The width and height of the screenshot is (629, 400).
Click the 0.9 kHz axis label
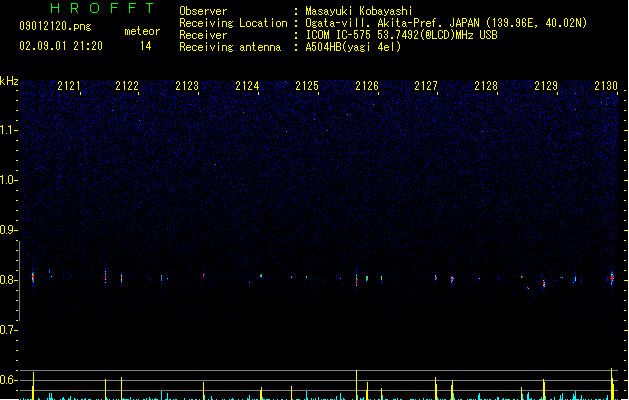click(x=8, y=230)
